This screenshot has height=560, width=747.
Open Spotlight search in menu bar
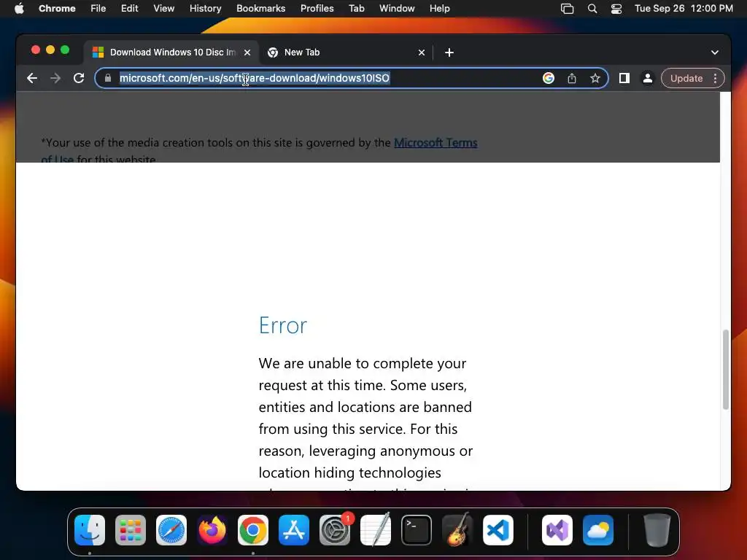tap(592, 9)
